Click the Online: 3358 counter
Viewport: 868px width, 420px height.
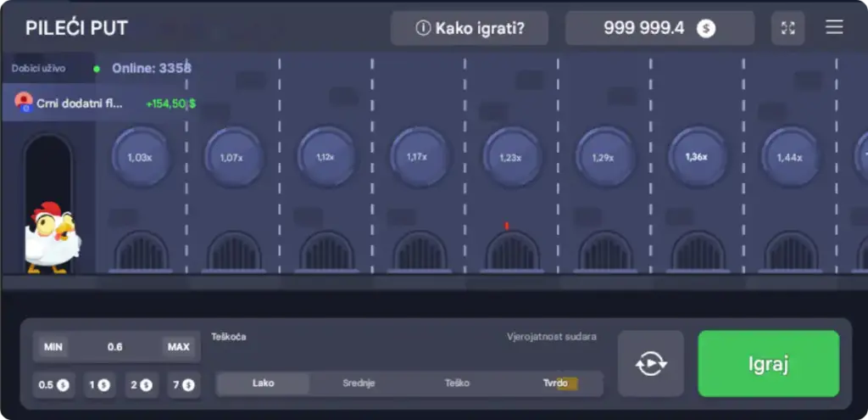pos(152,68)
